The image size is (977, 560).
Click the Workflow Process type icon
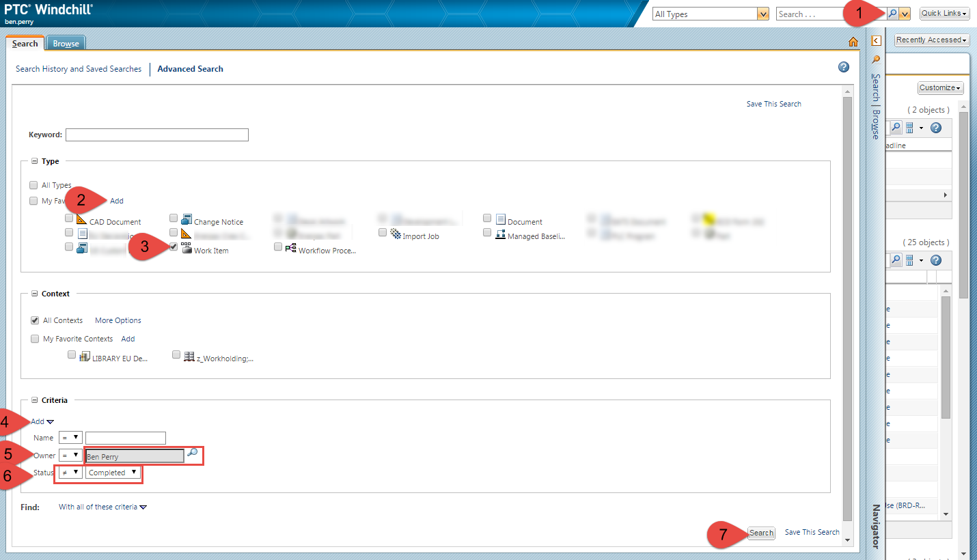(x=290, y=248)
